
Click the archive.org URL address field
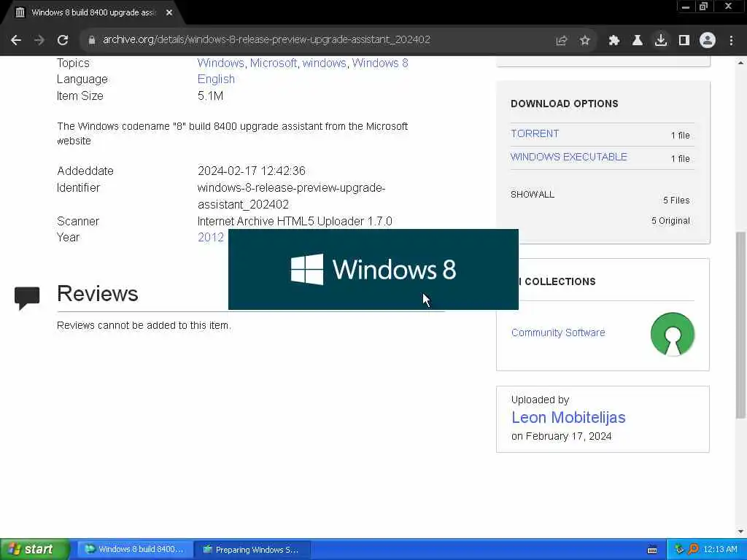point(266,39)
